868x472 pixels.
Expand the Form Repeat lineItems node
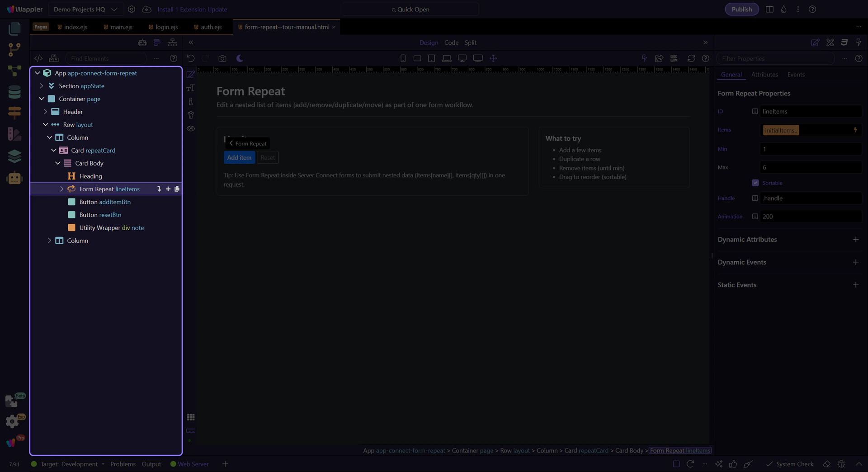pos(62,189)
